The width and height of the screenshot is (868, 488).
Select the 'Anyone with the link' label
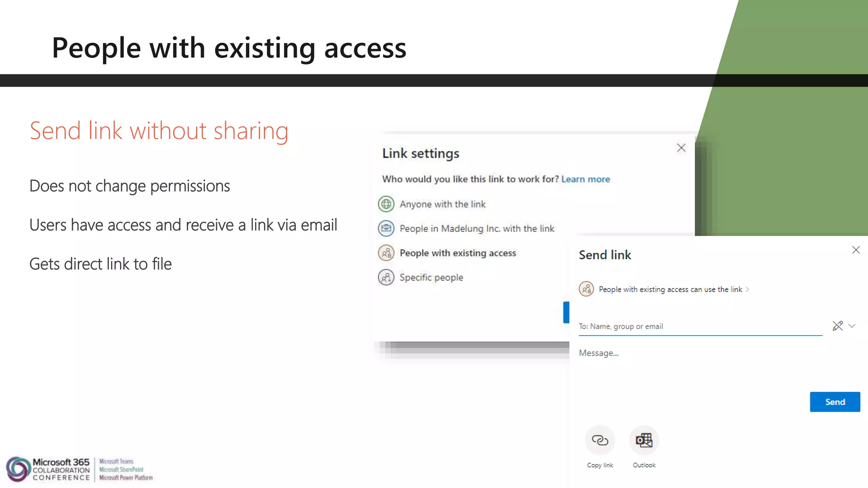click(442, 204)
